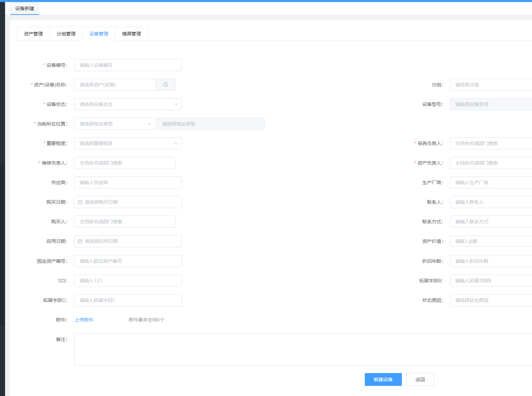Click the 维修负责人 search field

click(125, 163)
